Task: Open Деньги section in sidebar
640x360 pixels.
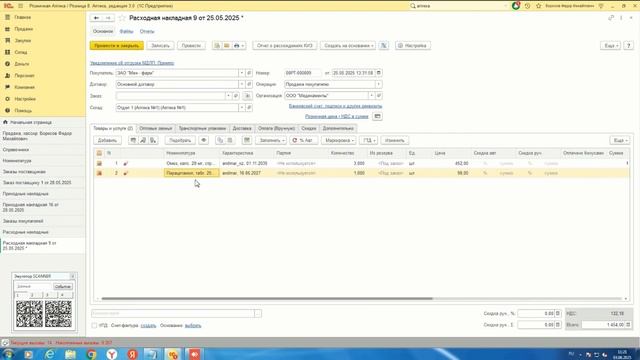Action: (x=22, y=64)
